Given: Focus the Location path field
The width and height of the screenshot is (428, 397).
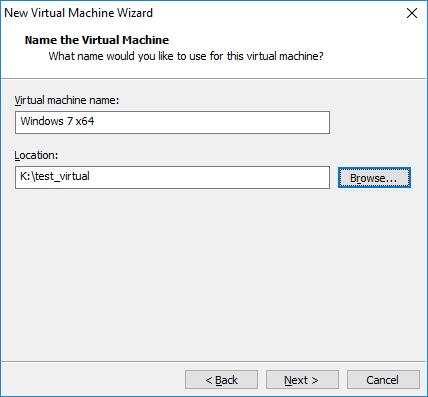Looking at the screenshot, I should pos(172,178).
